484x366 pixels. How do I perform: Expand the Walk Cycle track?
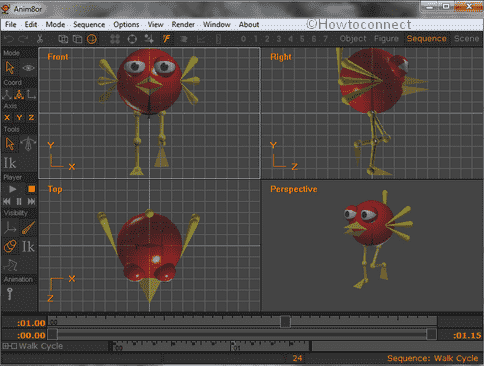[6, 346]
